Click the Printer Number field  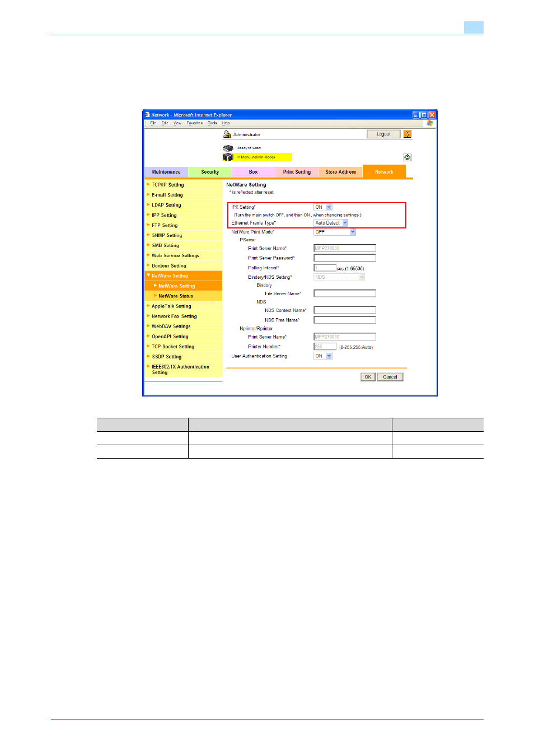pyautogui.click(x=325, y=347)
